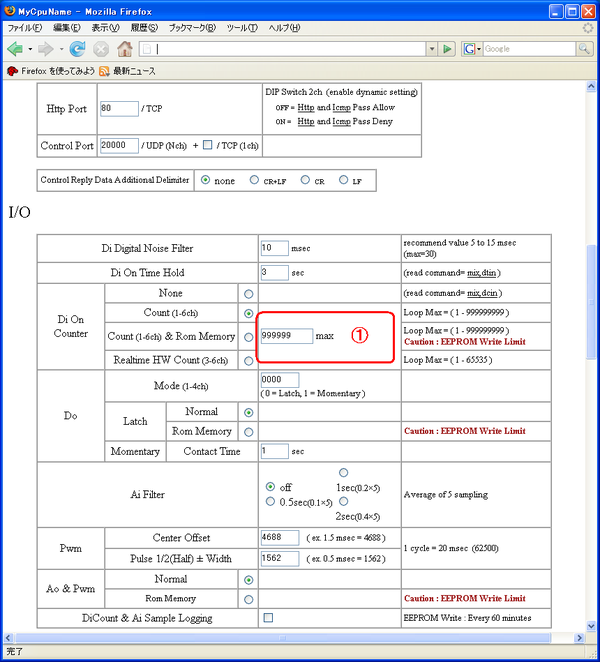The width and height of the screenshot is (600, 662).
Task: Click the 999999 max counter field
Action: 287,336
